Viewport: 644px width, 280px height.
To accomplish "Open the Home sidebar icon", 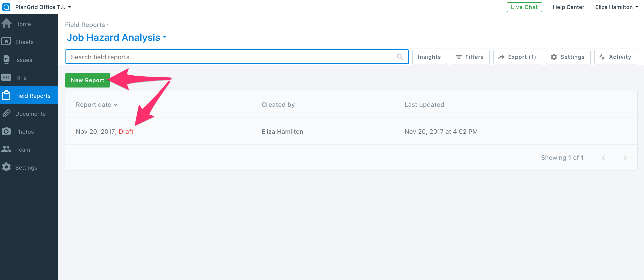I will (6, 24).
